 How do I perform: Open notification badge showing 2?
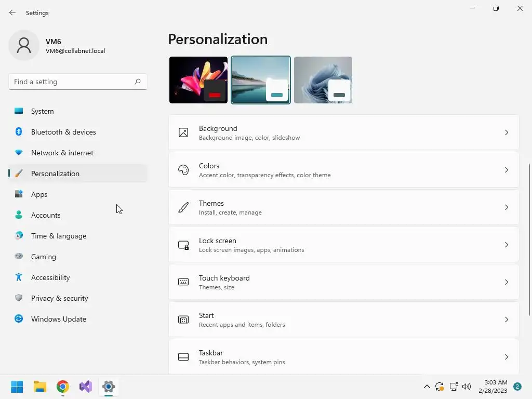coord(517,387)
